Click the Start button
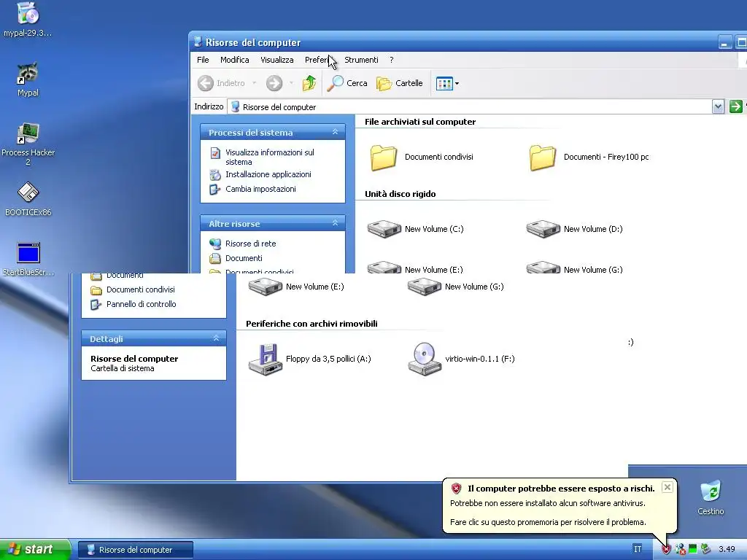This screenshot has width=747, height=560. [35, 550]
